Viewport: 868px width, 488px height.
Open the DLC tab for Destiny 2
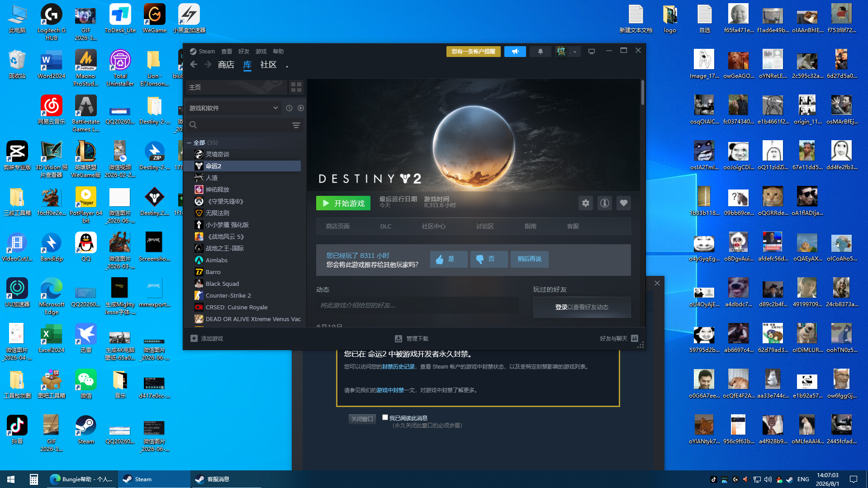(x=386, y=226)
